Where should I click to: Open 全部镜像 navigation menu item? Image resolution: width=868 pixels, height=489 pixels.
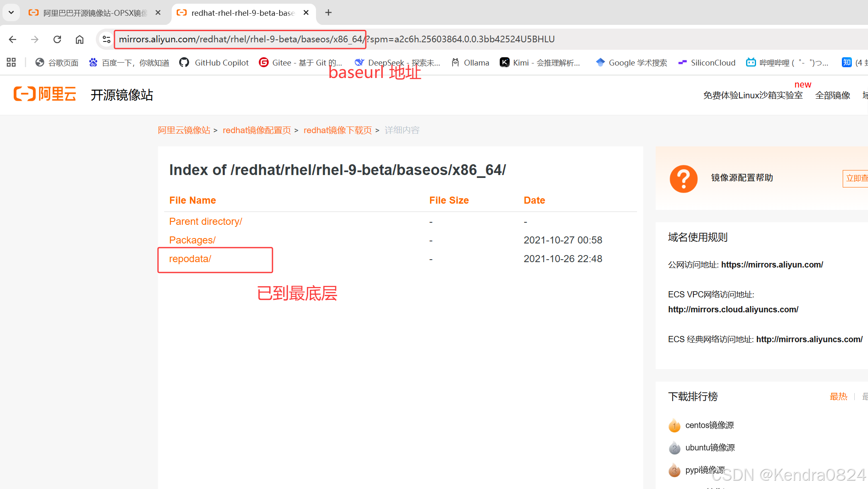coord(832,95)
